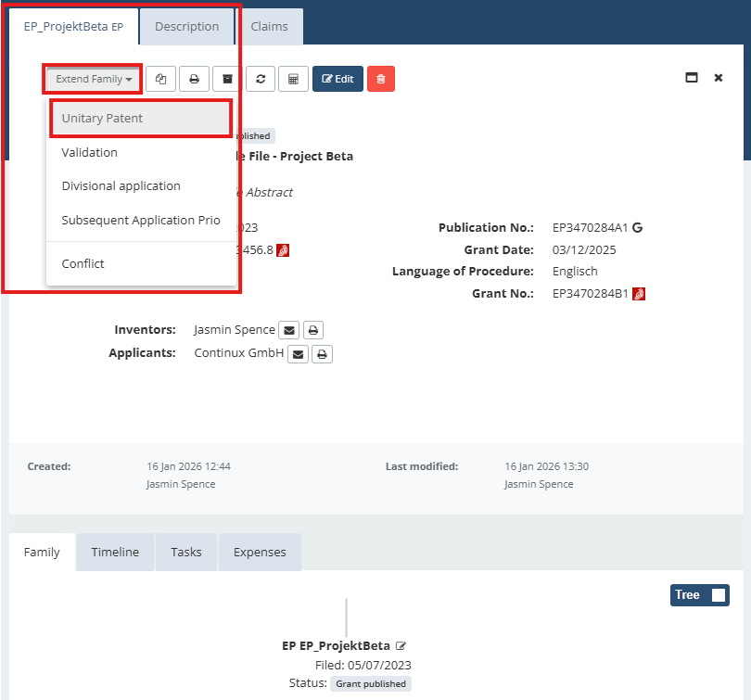Open the Family tab

pos(42,552)
